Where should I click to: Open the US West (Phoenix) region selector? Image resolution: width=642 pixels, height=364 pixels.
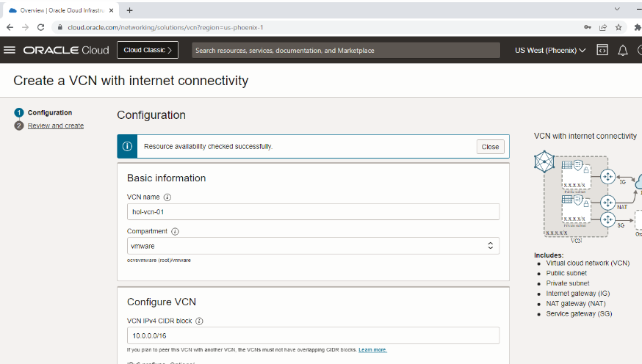[550, 50]
